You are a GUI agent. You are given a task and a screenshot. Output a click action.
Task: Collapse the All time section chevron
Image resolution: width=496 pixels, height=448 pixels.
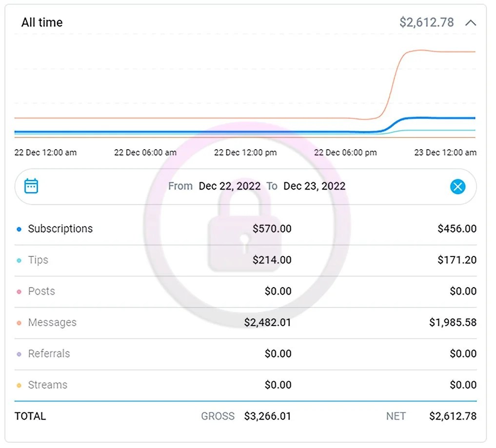coord(471,23)
